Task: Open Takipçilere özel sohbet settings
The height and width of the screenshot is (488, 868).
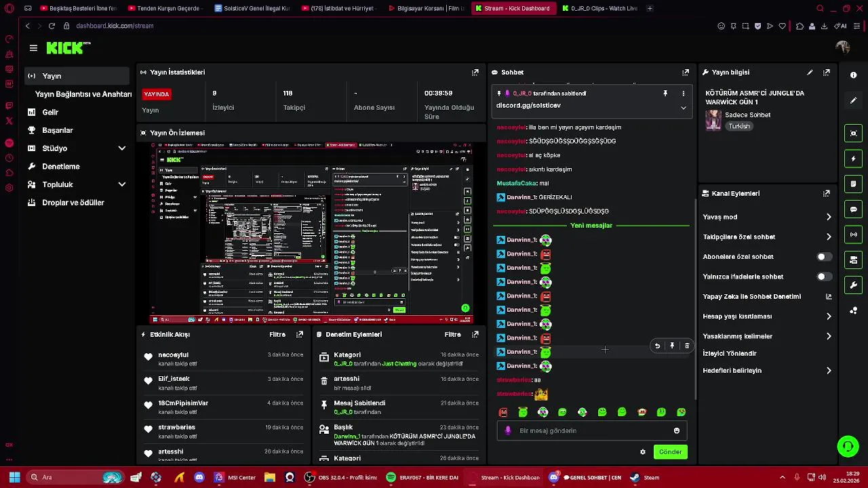Action: point(767,237)
